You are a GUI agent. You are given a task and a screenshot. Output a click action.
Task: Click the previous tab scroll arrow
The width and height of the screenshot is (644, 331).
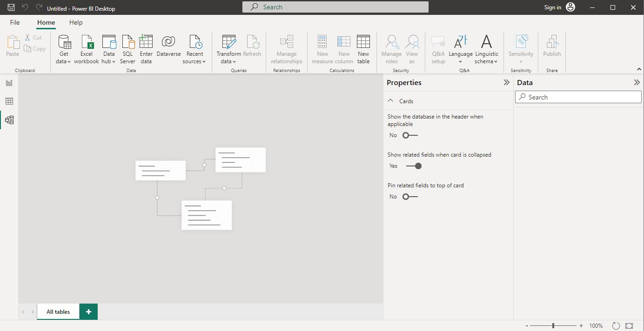23,312
